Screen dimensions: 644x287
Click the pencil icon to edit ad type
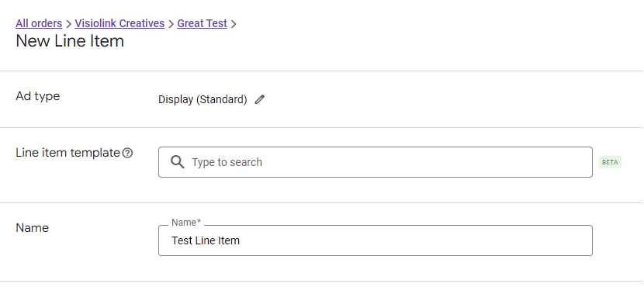(260, 99)
